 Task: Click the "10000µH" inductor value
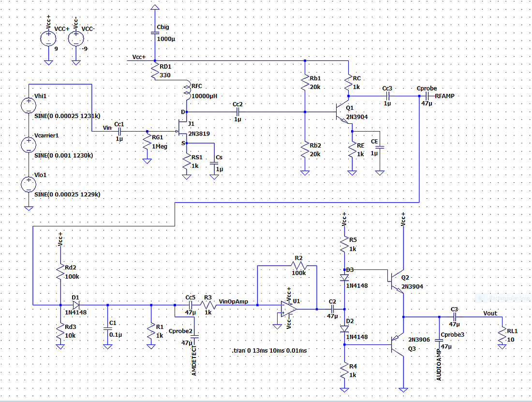204,96
